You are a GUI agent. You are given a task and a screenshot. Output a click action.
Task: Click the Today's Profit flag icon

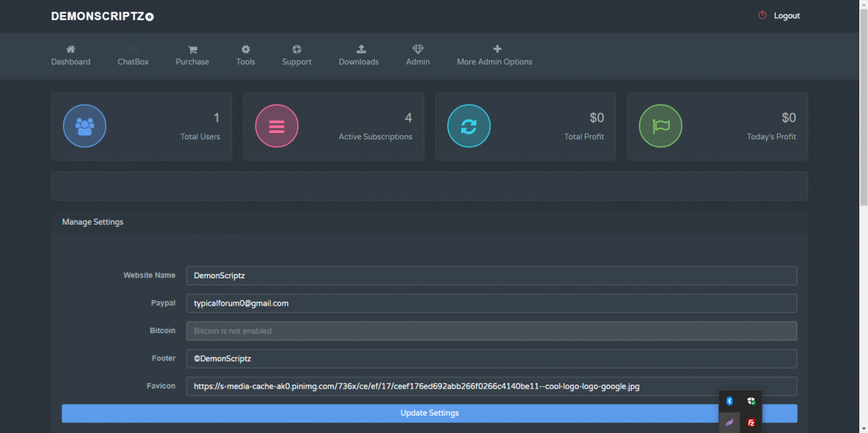pyautogui.click(x=660, y=127)
